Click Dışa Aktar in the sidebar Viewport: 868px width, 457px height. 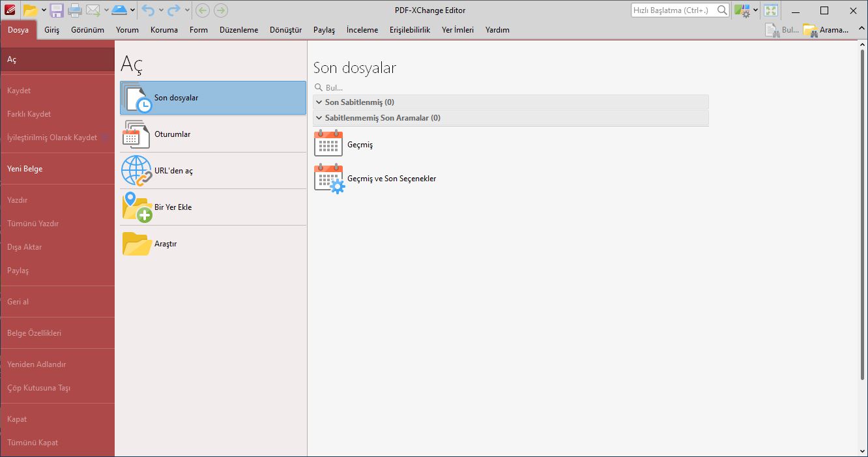tap(57, 247)
